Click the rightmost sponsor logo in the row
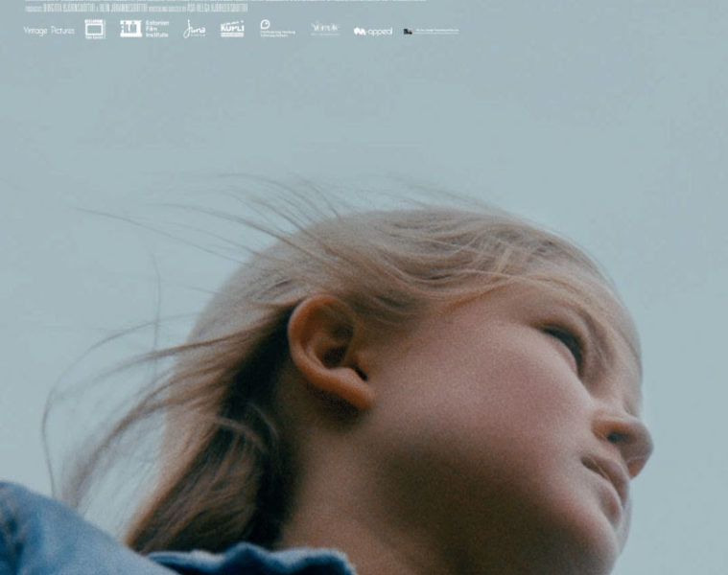Image resolution: width=728 pixels, height=575 pixels. [431, 31]
